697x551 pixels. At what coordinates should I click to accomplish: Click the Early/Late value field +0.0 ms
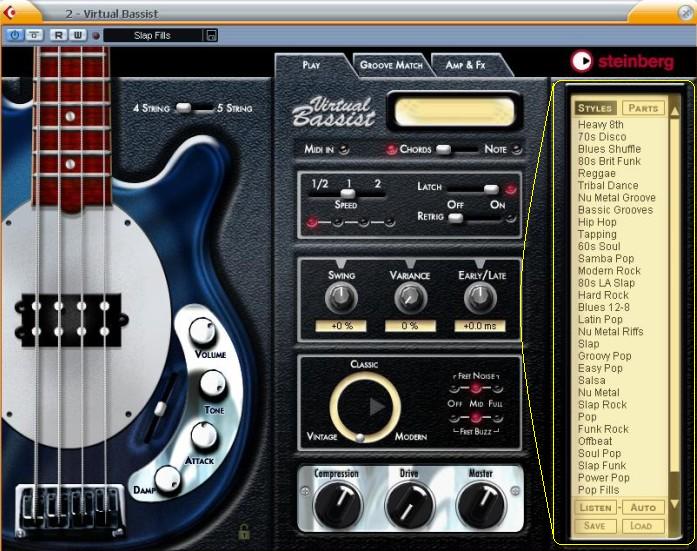click(x=480, y=326)
